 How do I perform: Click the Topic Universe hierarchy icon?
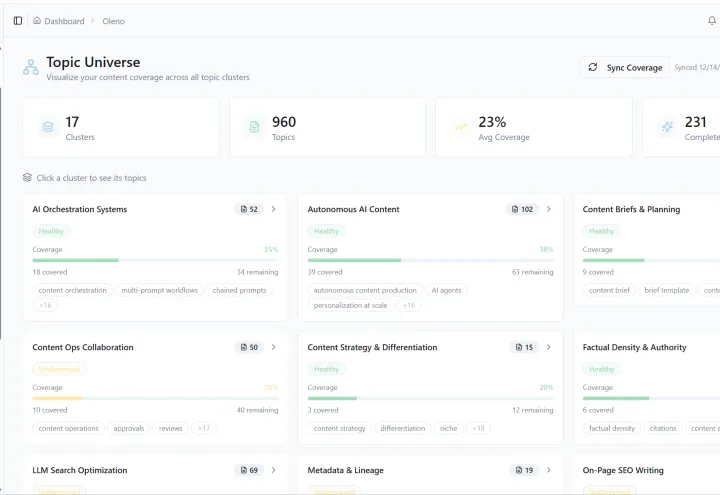tap(31, 67)
